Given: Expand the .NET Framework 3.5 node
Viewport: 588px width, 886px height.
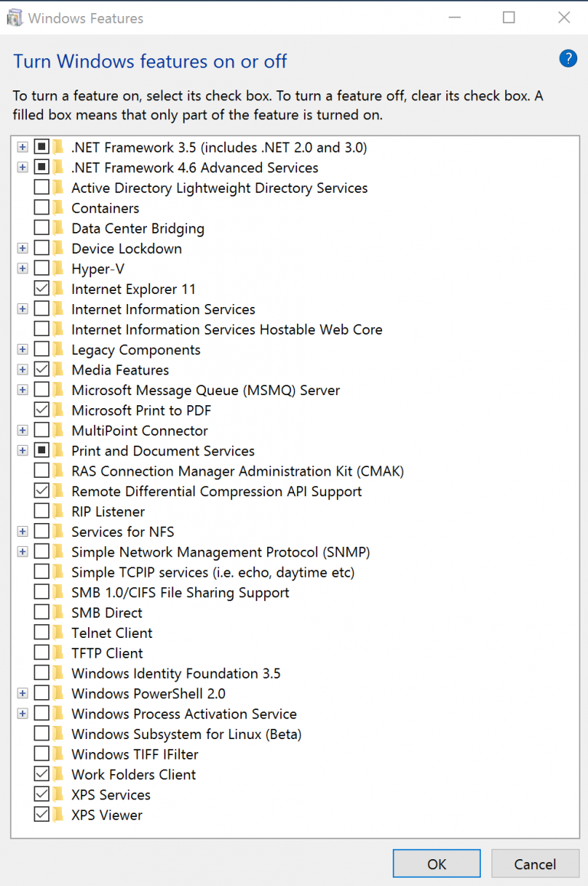Looking at the screenshot, I should pos(22,147).
